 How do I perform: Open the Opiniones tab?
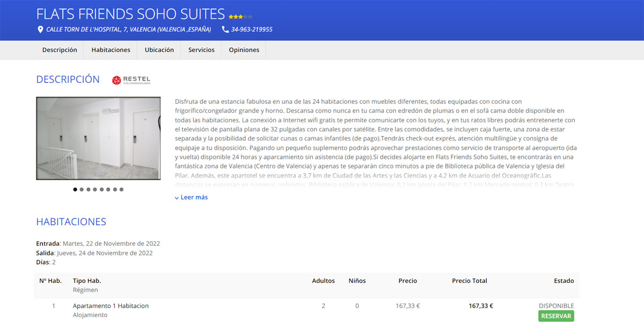click(x=244, y=50)
